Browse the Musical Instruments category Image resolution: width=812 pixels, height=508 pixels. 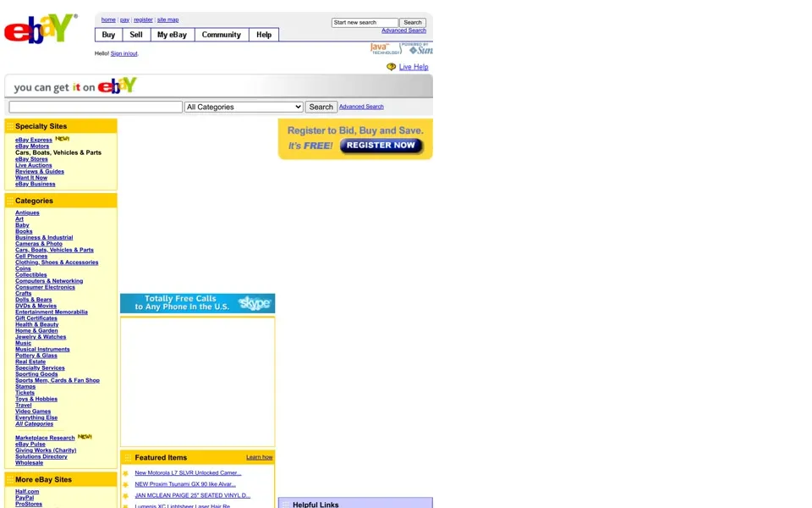pos(42,350)
